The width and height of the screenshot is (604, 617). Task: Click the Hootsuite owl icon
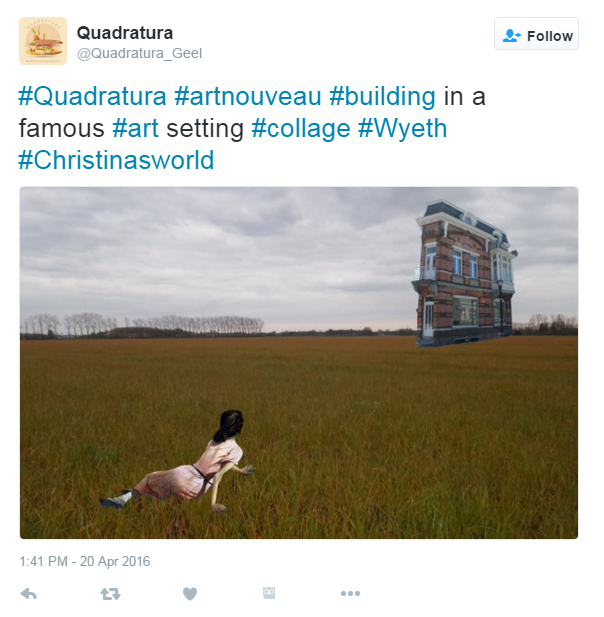pyautogui.click(x=269, y=593)
